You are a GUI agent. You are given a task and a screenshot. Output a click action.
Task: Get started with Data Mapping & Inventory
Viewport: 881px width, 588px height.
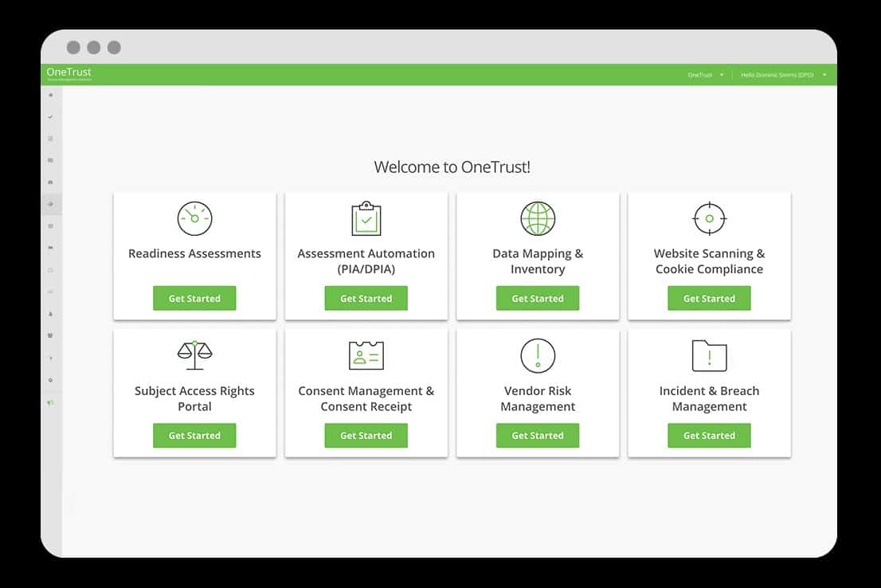tap(538, 298)
